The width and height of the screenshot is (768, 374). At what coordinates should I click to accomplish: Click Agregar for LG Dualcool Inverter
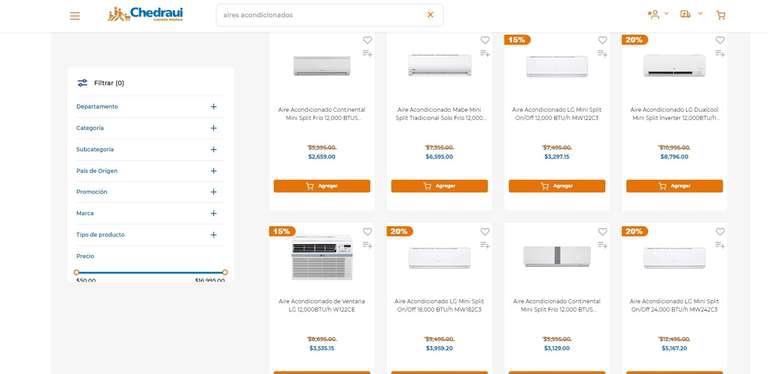(x=674, y=186)
